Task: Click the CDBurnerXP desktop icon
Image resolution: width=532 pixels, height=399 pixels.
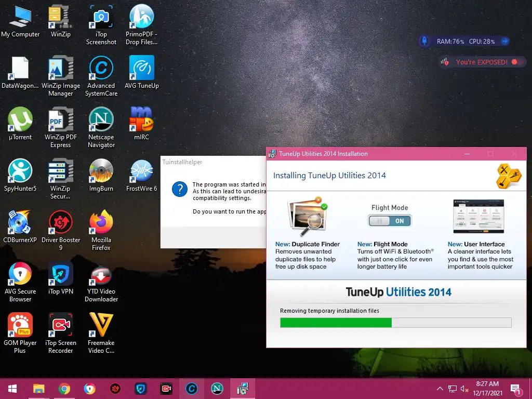Action: (20, 227)
